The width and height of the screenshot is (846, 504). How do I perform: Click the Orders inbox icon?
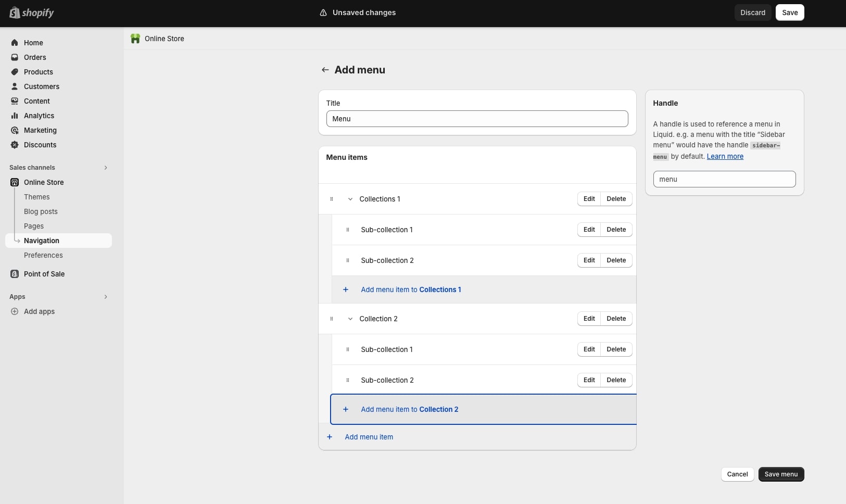point(15,57)
